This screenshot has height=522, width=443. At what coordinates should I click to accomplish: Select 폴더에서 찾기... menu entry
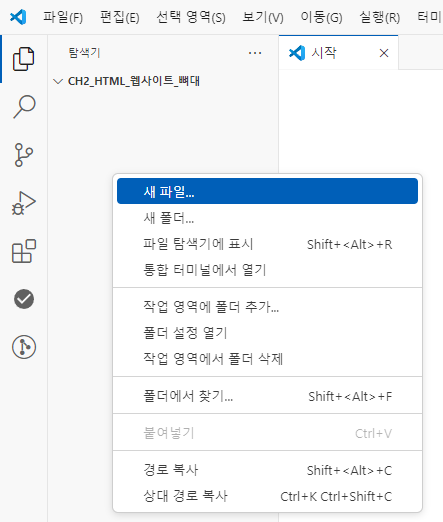(267, 396)
